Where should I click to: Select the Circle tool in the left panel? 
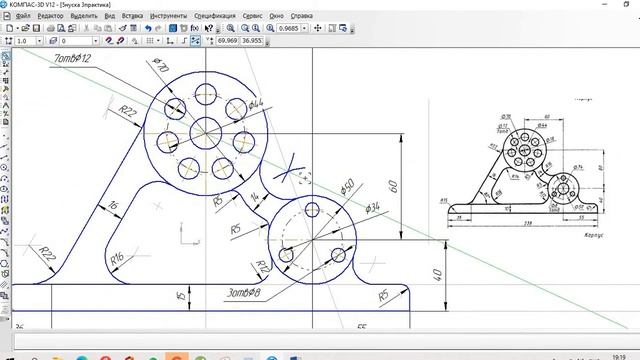click(5, 167)
